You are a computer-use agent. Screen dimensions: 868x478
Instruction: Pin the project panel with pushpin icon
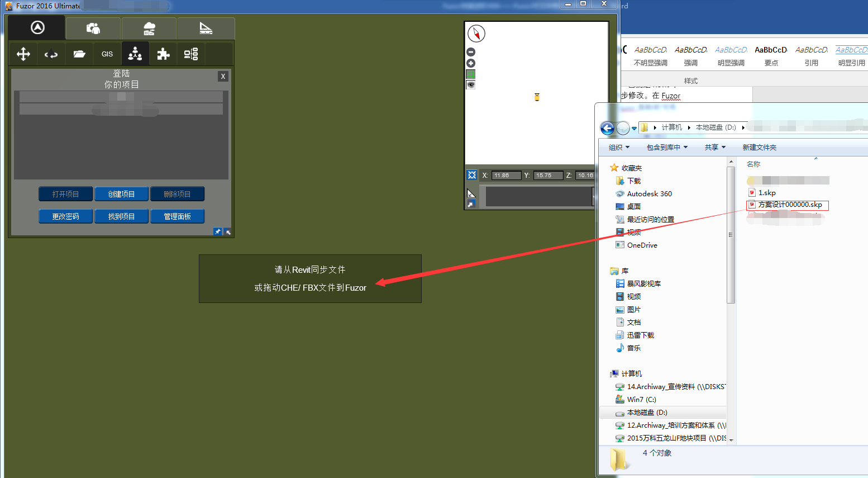218,231
